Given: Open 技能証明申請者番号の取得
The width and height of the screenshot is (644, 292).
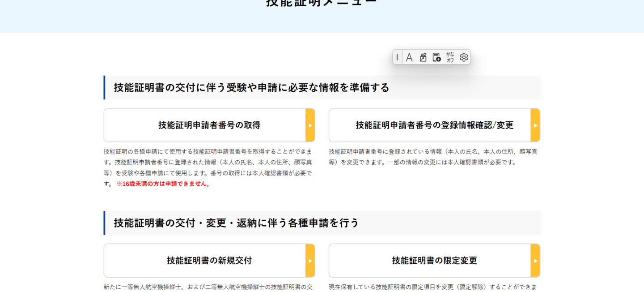Looking at the screenshot, I should [x=209, y=125].
